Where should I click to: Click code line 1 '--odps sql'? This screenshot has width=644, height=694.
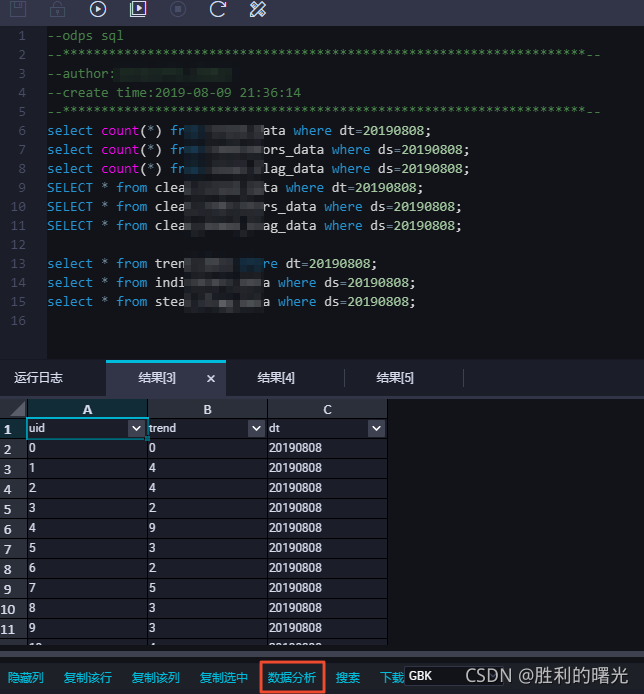85,36
